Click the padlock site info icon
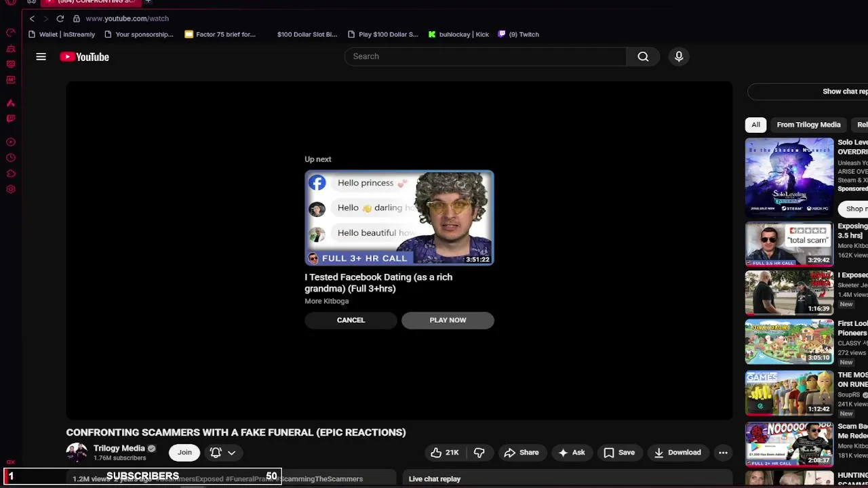The width and height of the screenshot is (868, 488). click(76, 18)
